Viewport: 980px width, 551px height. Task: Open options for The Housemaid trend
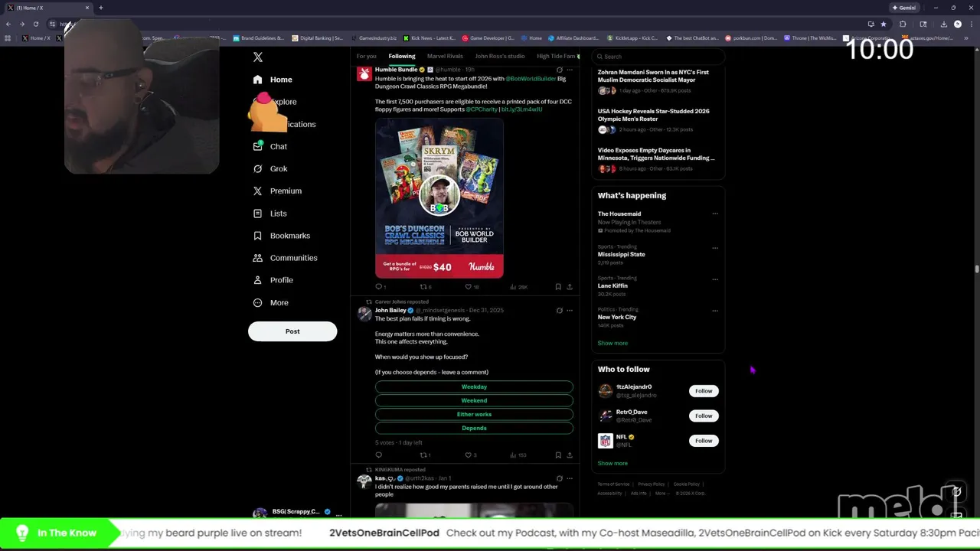point(715,214)
